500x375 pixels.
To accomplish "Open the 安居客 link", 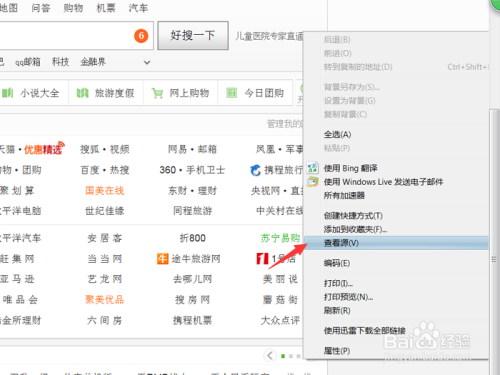I will tap(105, 238).
